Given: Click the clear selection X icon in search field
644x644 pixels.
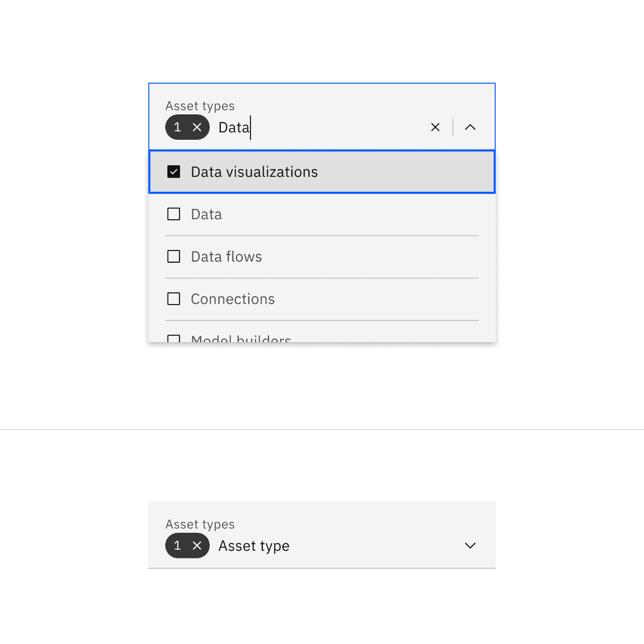Looking at the screenshot, I should coord(435,127).
